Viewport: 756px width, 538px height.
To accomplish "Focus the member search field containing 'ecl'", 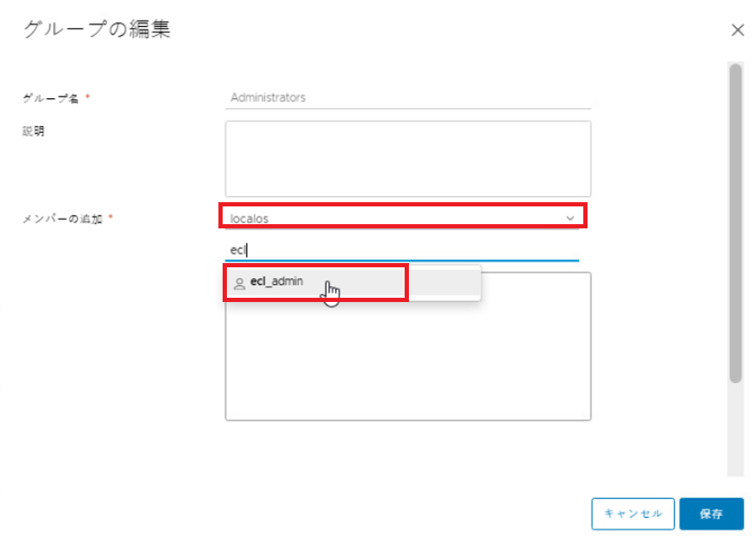I will pos(402,250).
